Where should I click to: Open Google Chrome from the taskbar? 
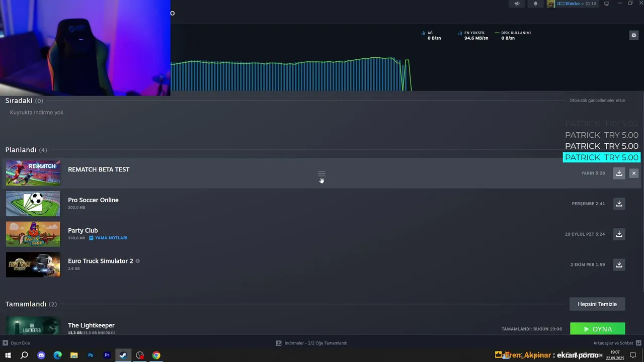coord(156,355)
